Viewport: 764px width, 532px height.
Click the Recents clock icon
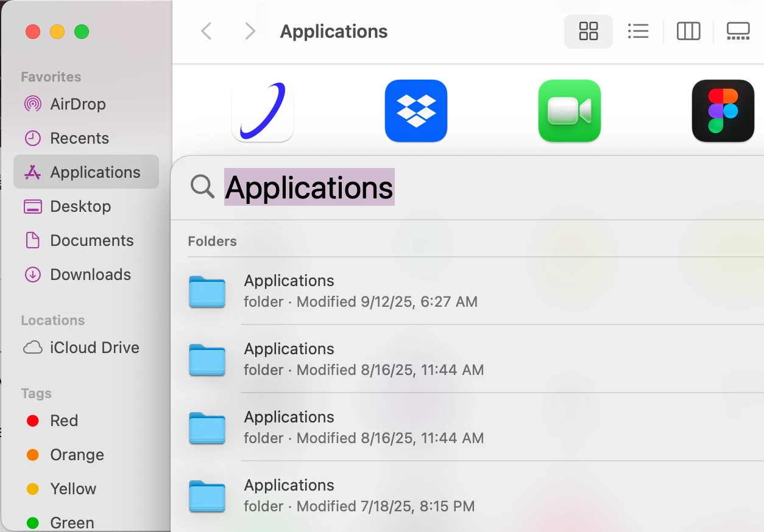[x=32, y=138]
